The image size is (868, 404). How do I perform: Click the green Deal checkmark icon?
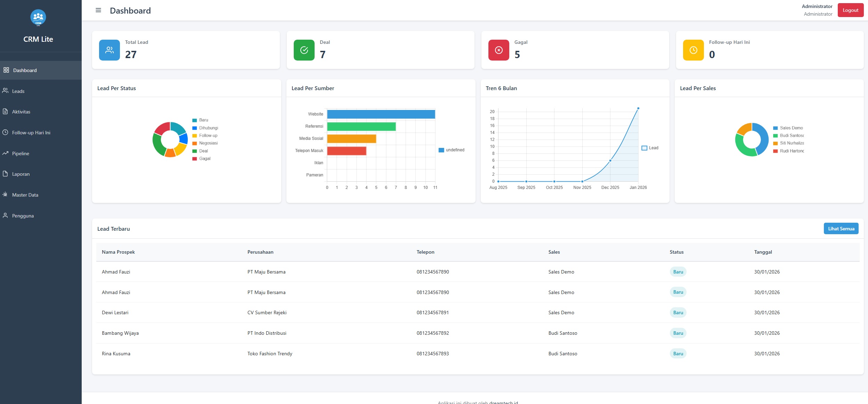[304, 49]
